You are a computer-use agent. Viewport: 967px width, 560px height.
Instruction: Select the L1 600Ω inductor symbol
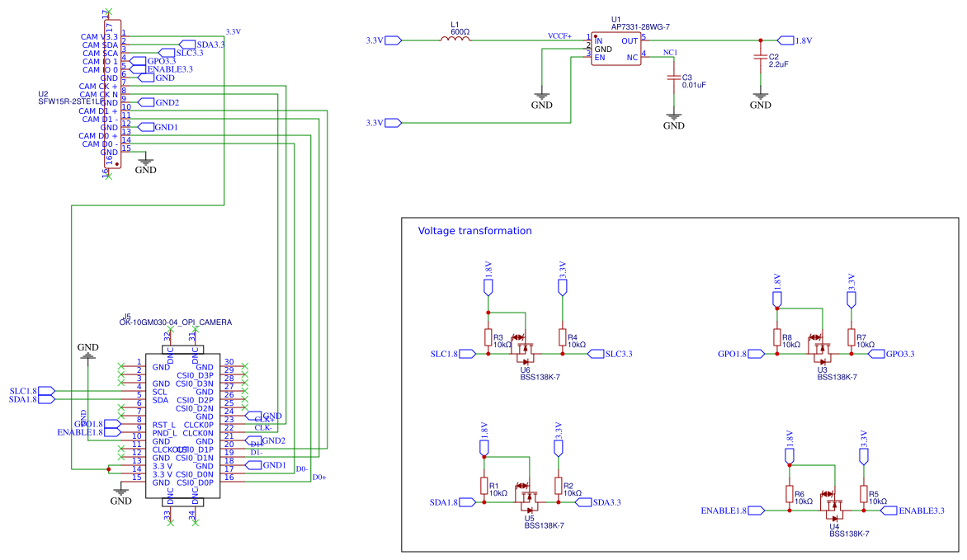tap(453, 39)
